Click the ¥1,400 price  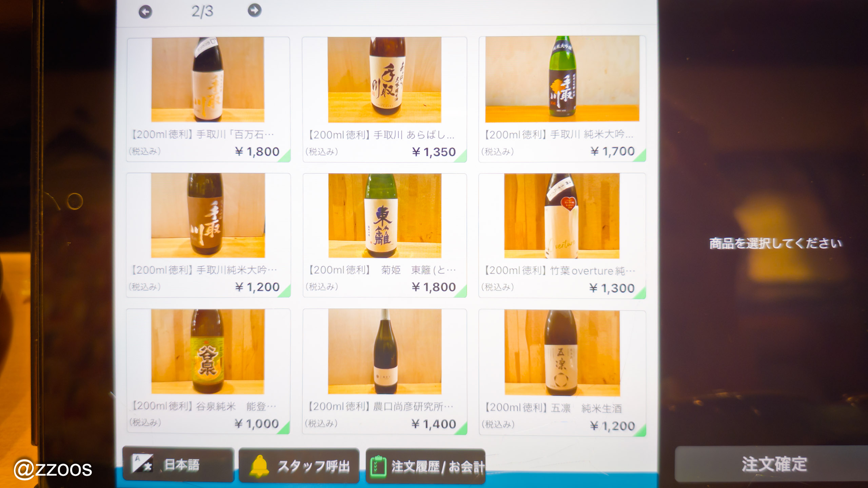point(434,424)
